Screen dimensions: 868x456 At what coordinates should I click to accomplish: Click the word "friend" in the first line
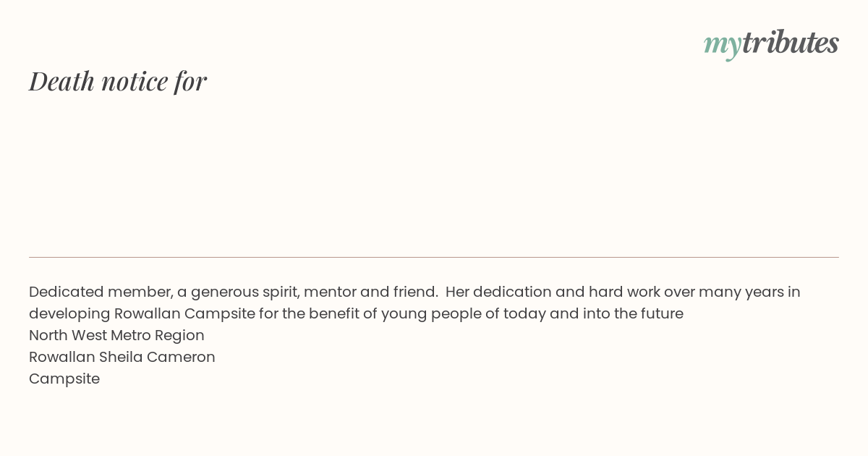pyautogui.click(x=414, y=292)
